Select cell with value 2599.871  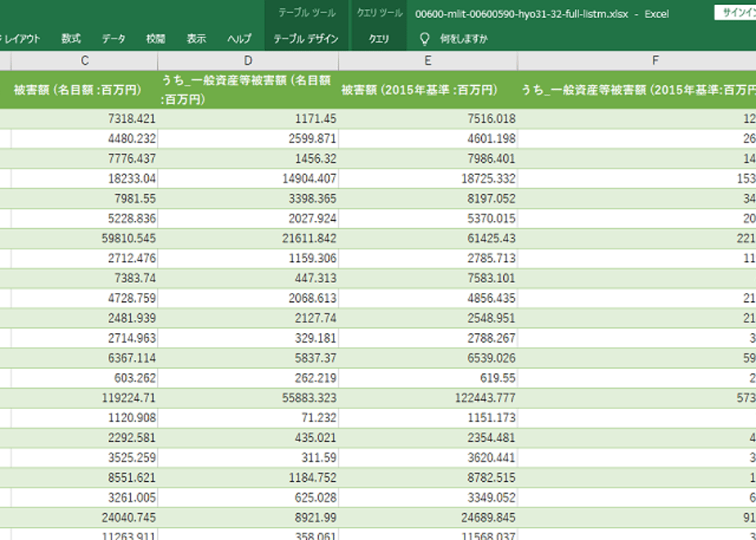[248, 139]
